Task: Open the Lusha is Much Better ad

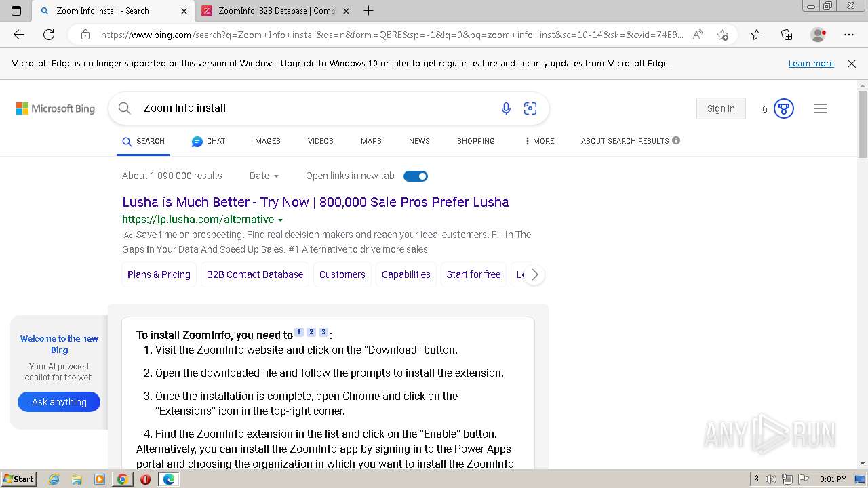Action: click(315, 202)
